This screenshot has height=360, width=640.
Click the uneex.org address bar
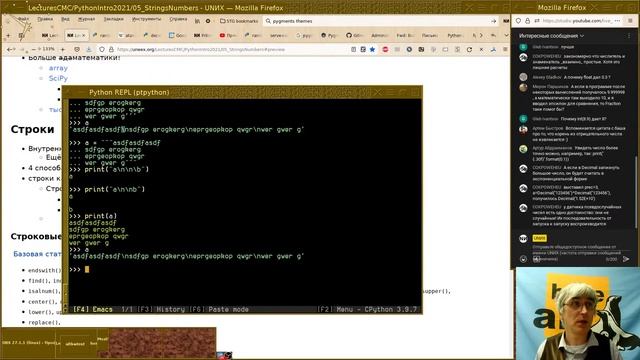(229, 49)
